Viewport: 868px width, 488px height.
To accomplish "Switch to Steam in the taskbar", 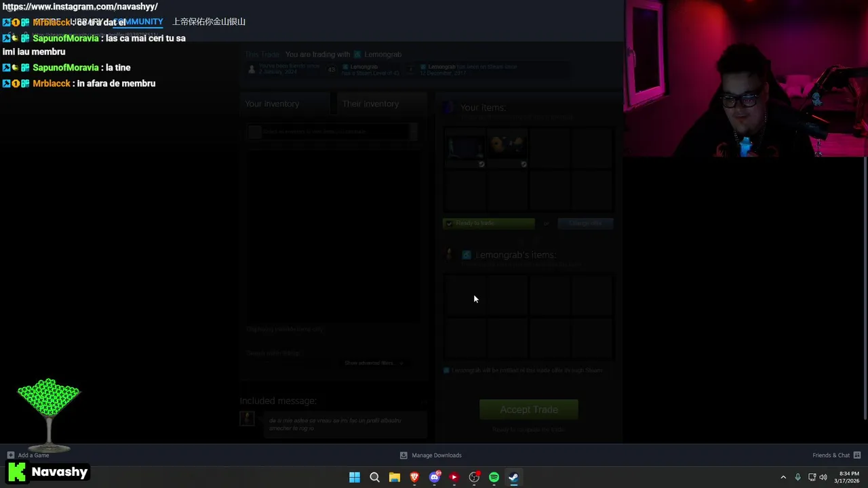I will tap(513, 477).
